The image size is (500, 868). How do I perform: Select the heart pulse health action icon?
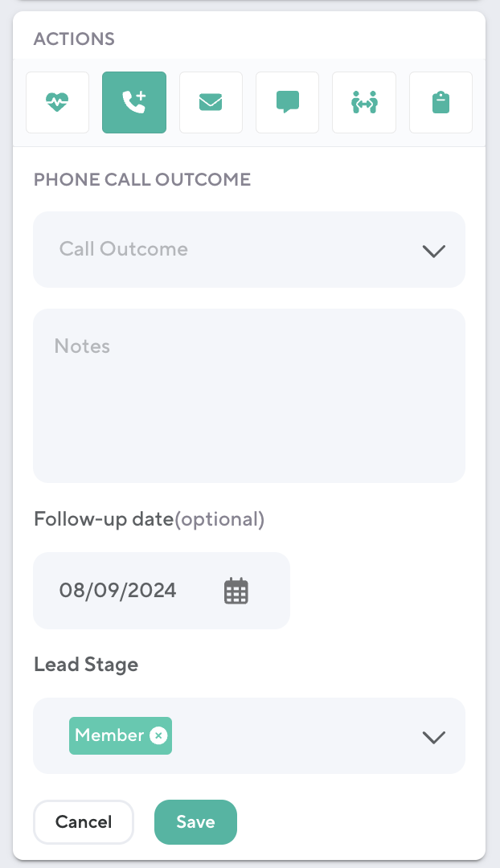coord(57,102)
